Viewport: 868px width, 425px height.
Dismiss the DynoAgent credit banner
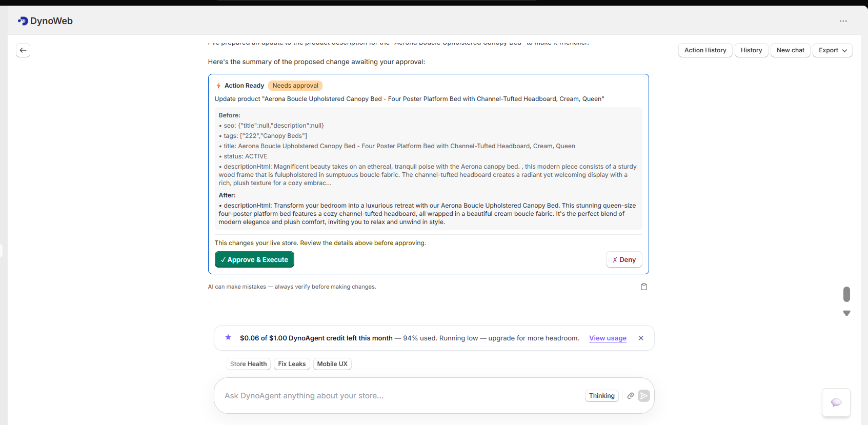[x=641, y=338]
